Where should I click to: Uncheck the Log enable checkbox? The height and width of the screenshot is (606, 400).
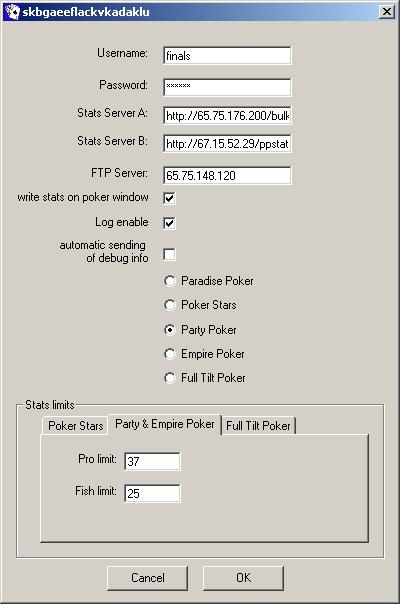pos(169,223)
